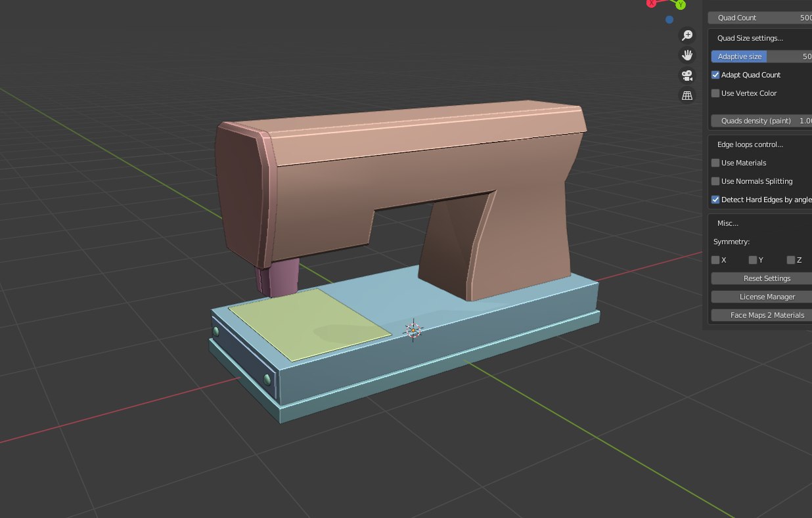Screen dimensions: 812x518
Task: Click the Quad Count value field
Action: point(760,18)
